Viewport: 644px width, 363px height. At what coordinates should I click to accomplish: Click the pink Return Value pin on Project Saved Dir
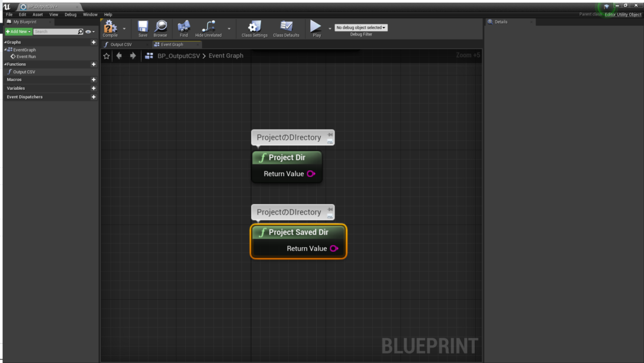334,248
